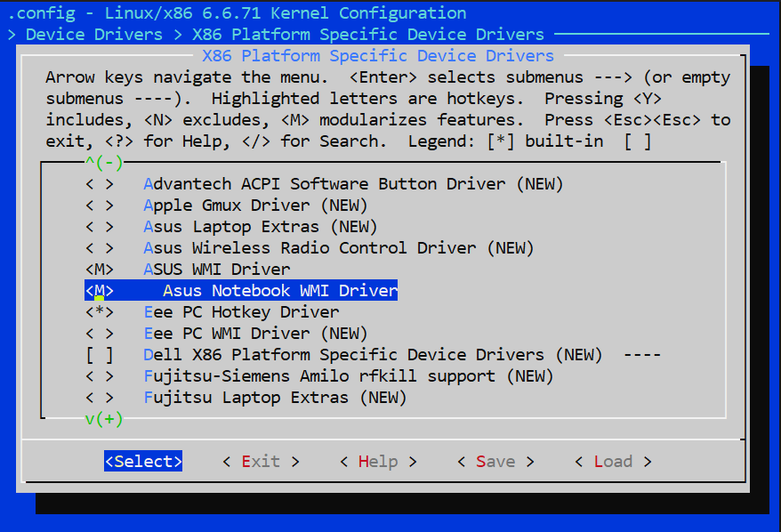Toggle the Eee PC Hotkey Driver built-in marker
The height and width of the screenshot is (532, 781).
[100, 312]
